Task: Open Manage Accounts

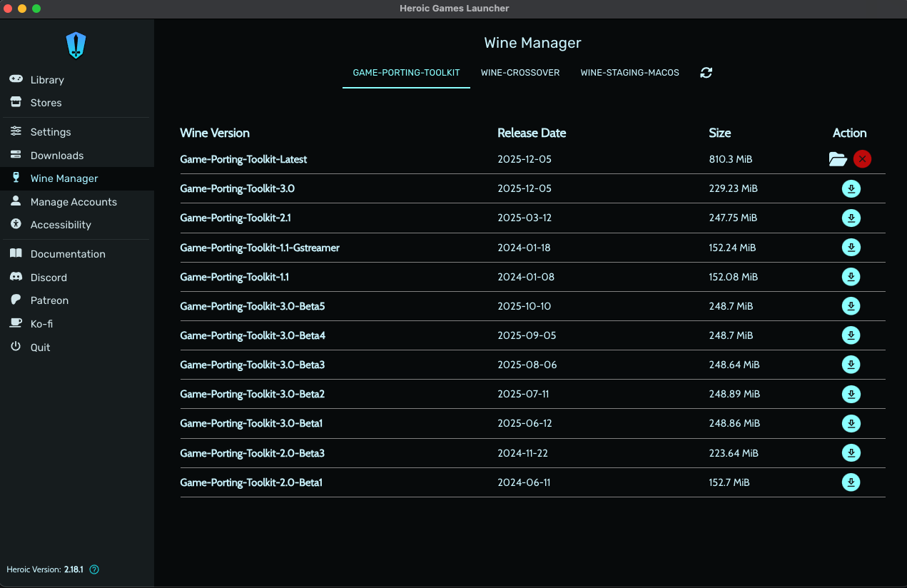Action: coord(77,201)
